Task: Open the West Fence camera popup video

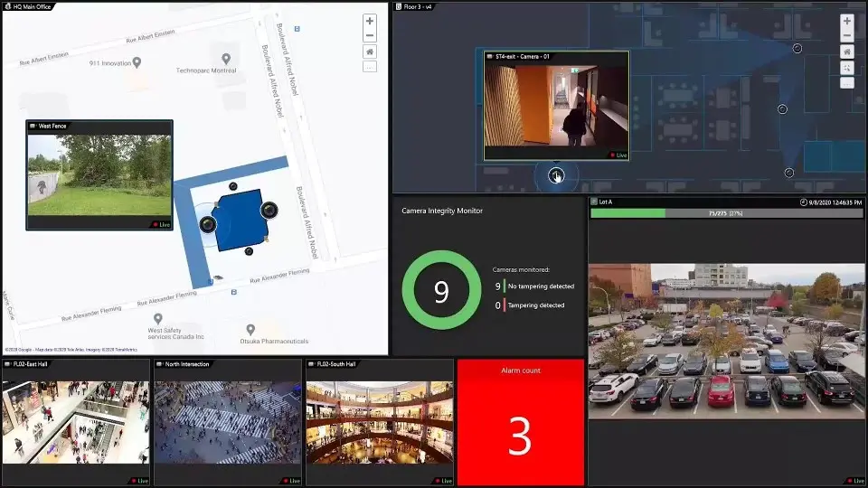Action: [x=99, y=175]
